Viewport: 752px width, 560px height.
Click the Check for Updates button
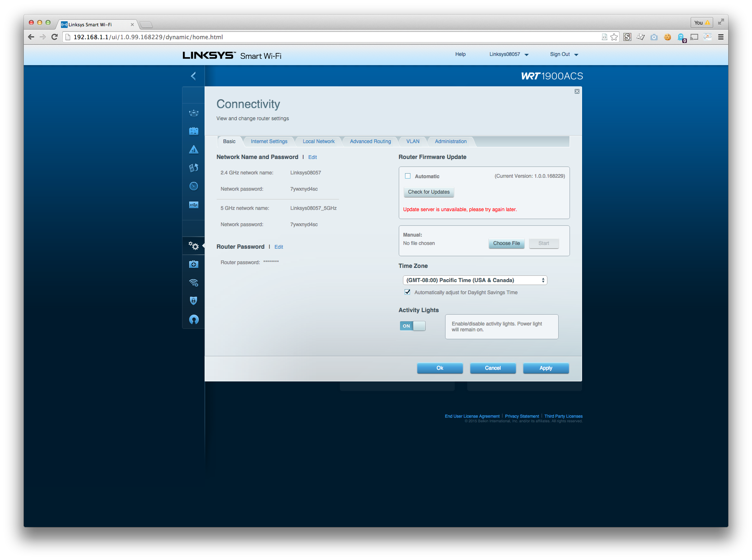(429, 192)
